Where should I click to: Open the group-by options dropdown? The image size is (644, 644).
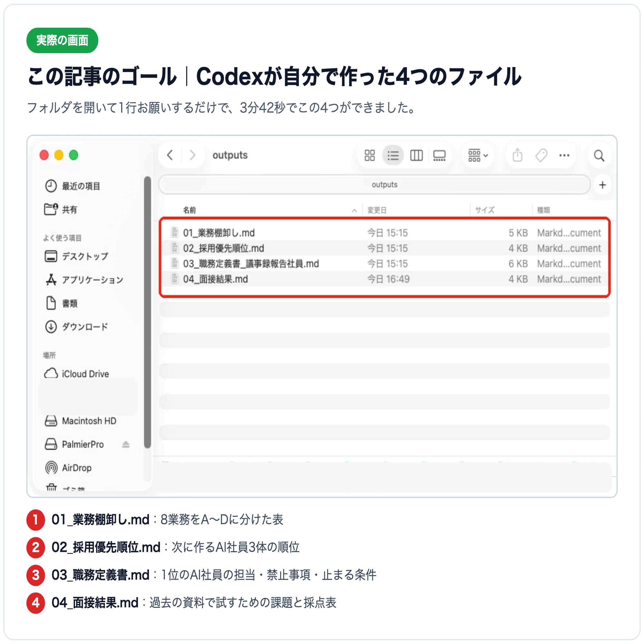[478, 155]
